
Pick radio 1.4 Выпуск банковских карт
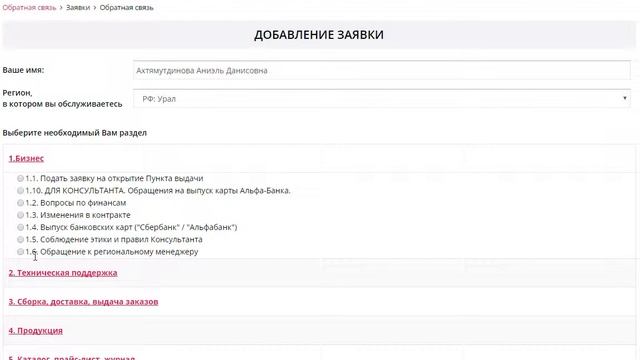(x=20, y=227)
